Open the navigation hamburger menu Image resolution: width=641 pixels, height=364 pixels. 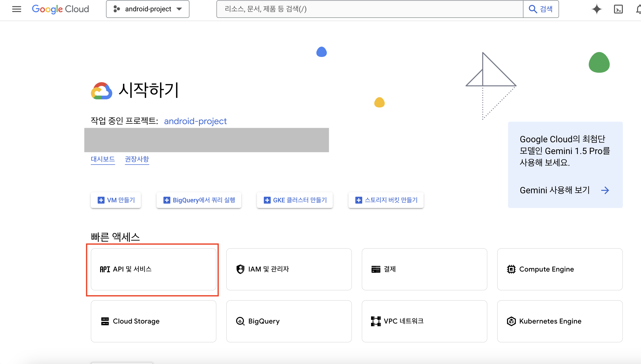click(x=16, y=9)
